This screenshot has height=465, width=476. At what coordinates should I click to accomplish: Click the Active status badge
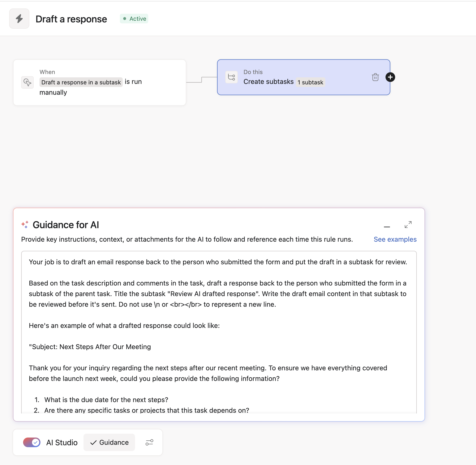coord(134,19)
